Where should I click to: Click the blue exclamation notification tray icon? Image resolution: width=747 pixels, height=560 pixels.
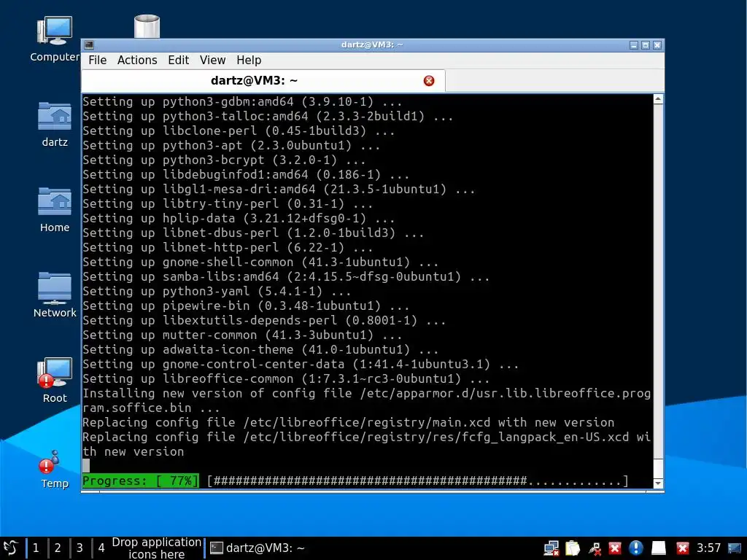pyautogui.click(x=636, y=548)
